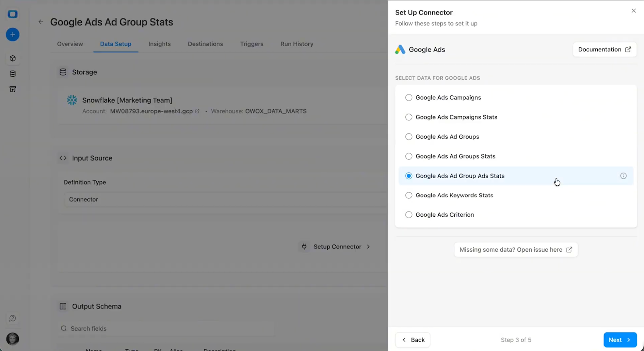This screenshot has height=351, width=644.
Task: Open the Snowflake account external link icon
Action: [x=197, y=111]
